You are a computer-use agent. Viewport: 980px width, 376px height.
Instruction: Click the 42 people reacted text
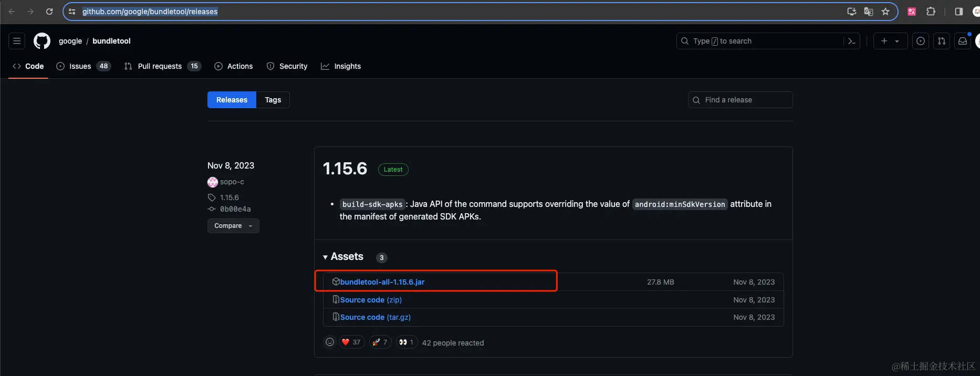pos(453,343)
